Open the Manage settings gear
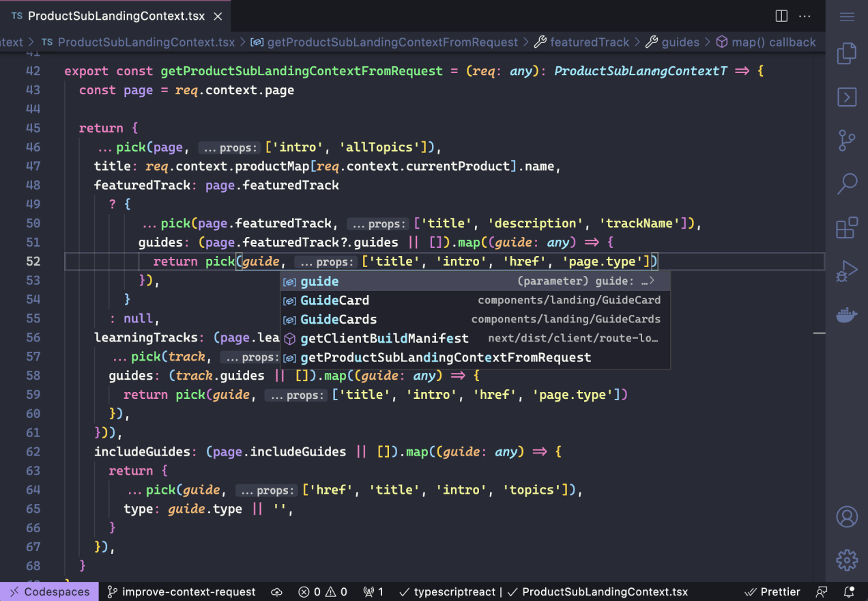 [x=847, y=560]
